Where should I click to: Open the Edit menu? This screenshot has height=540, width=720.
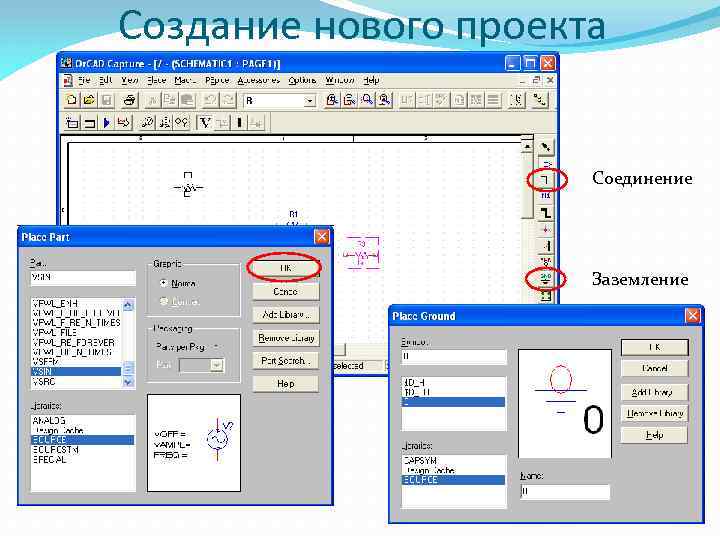point(106,80)
